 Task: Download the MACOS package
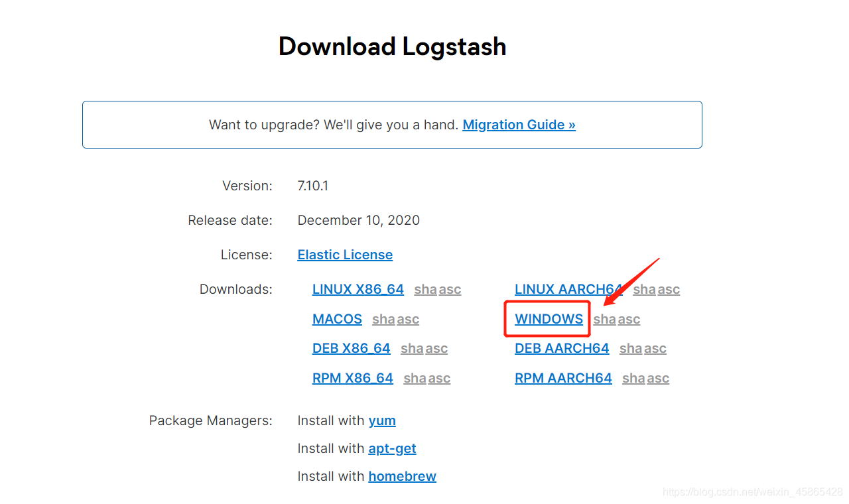pos(337,319)
